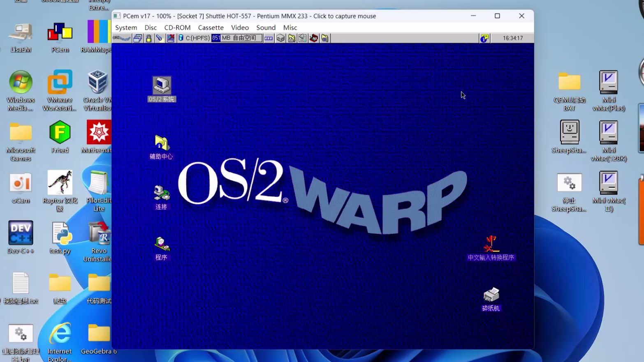Select the VMware Workstation shortcut
The image size is (644, 362).
[x=60, y=91]
